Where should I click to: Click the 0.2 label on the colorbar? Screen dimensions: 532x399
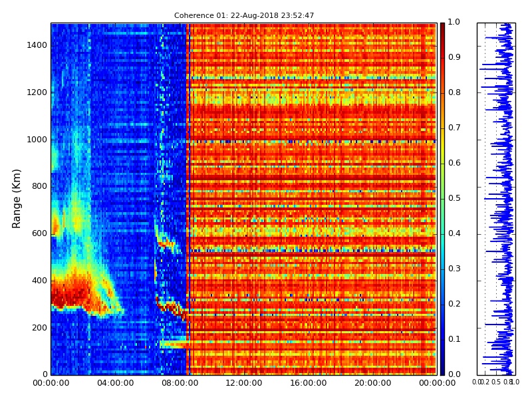coord(454,304)
